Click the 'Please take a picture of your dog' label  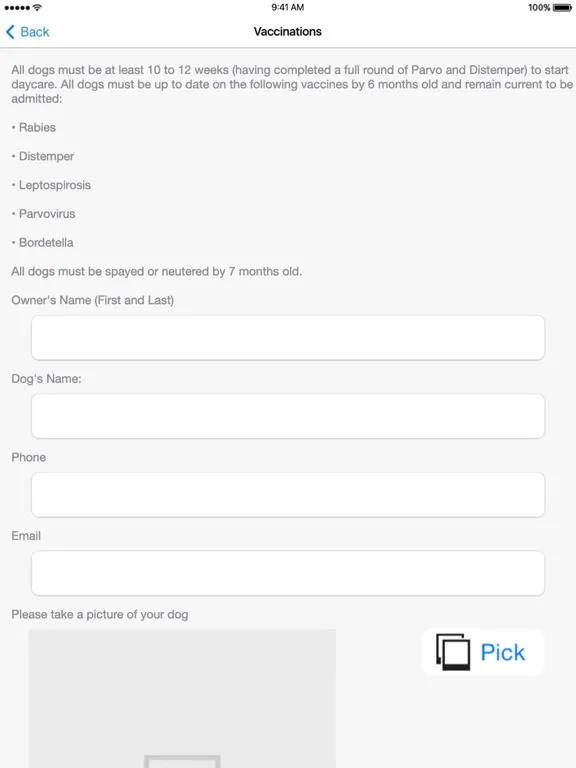coord(99,614)
